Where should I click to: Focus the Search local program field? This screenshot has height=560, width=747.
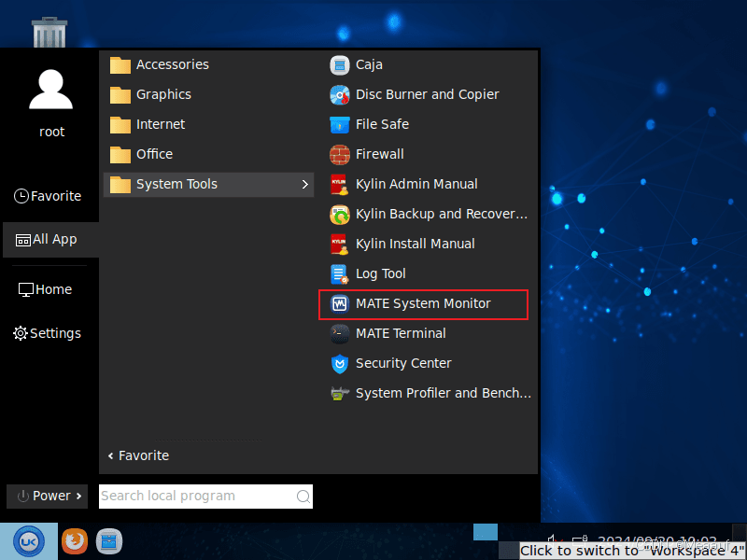205,497
